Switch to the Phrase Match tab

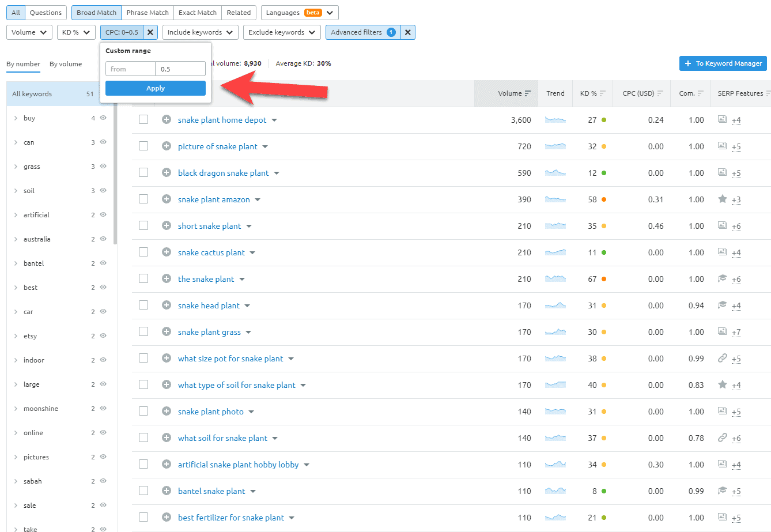click(148, 13)
